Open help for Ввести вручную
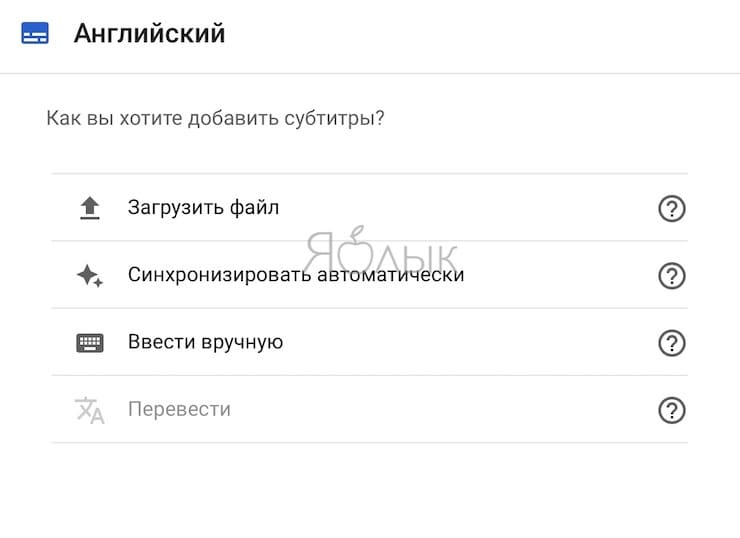 (x=672, y=343)
